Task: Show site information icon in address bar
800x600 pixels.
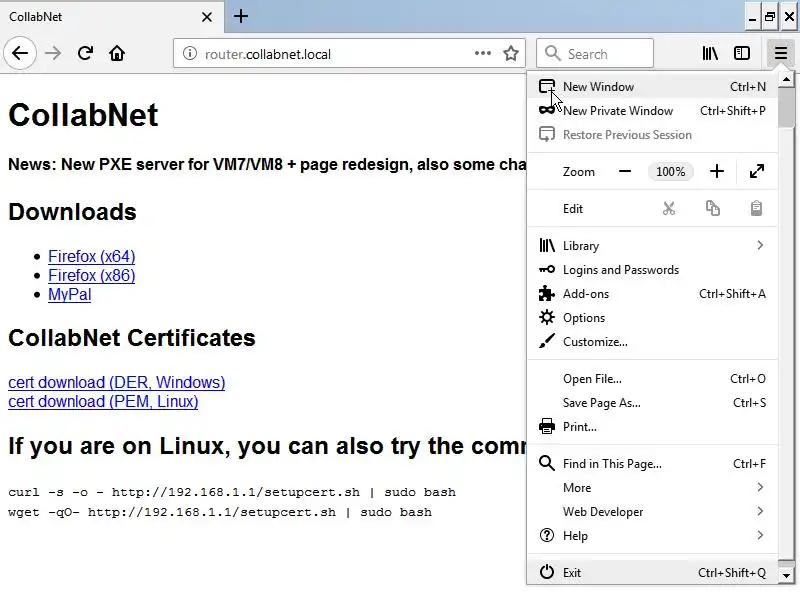Action: pos(190,54)
